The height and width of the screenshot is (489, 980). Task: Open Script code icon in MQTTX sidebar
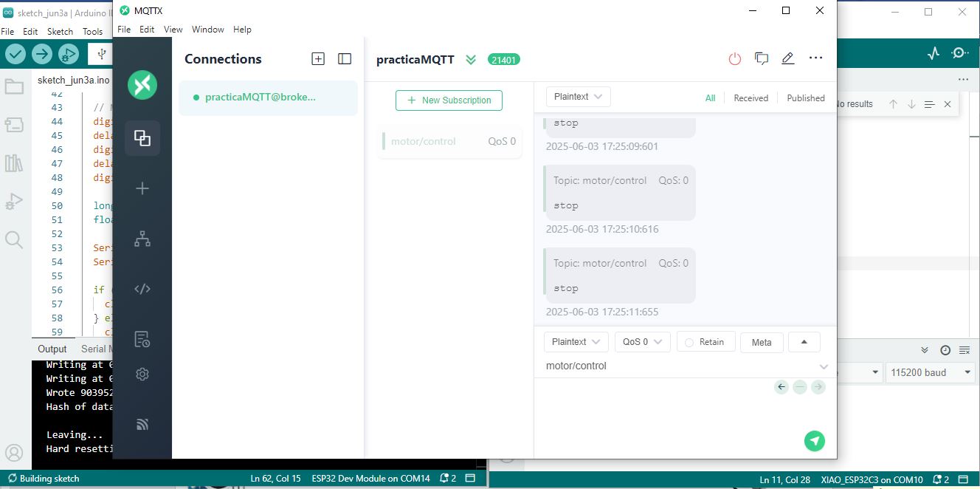142,289
